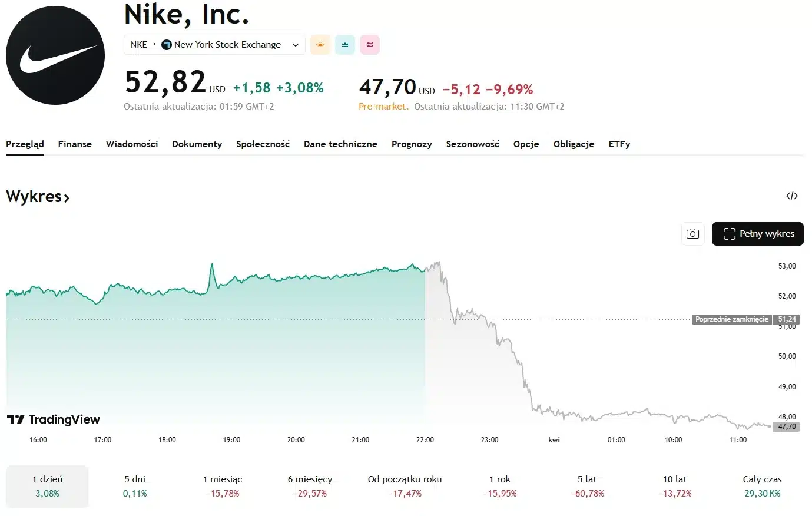The image size is (812, 516).
Task: Click the Nike swoosh logo
Action: (55, 55)
